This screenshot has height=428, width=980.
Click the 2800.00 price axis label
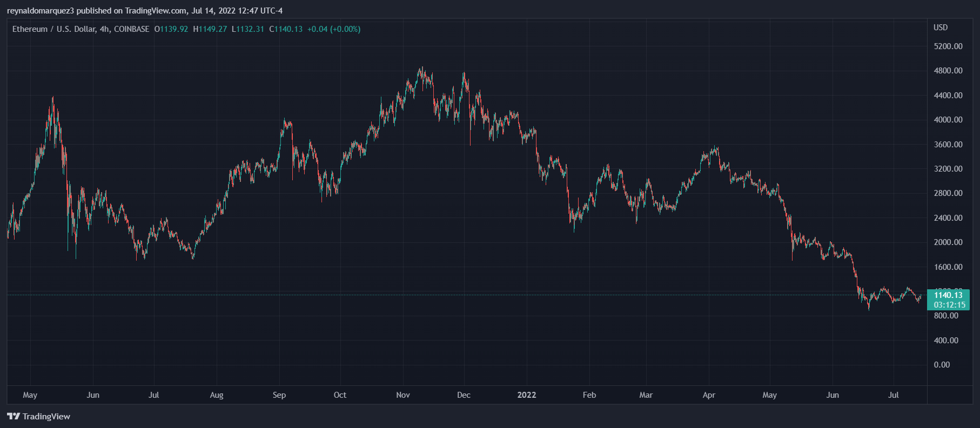point(948,193)
